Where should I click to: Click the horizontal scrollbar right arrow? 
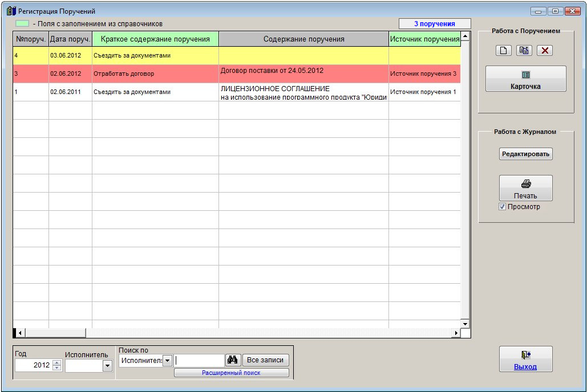click(x=456, y=333)
